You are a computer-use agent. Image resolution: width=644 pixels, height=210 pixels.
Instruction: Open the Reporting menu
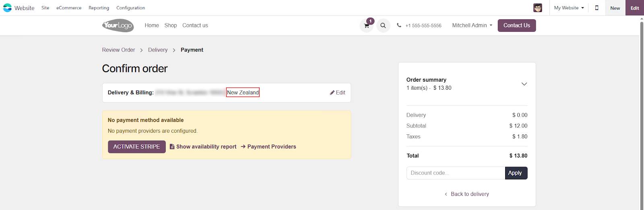pos(99,8)
